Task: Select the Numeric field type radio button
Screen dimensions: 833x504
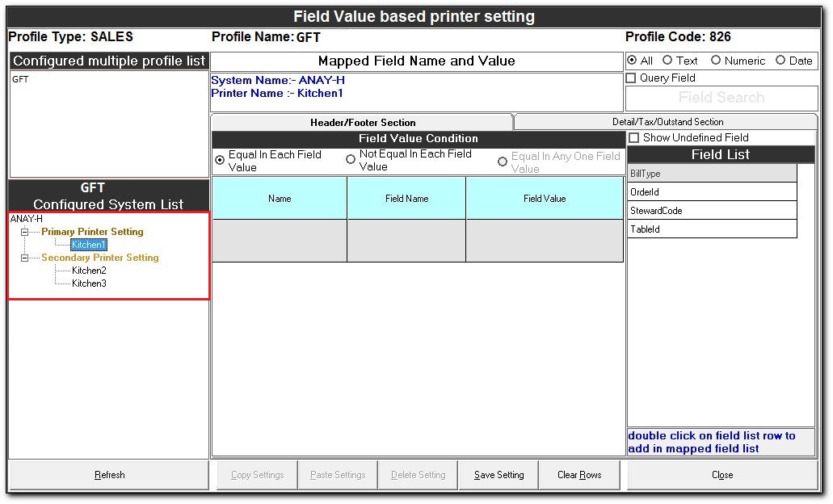Action: (x=716, y=60)
